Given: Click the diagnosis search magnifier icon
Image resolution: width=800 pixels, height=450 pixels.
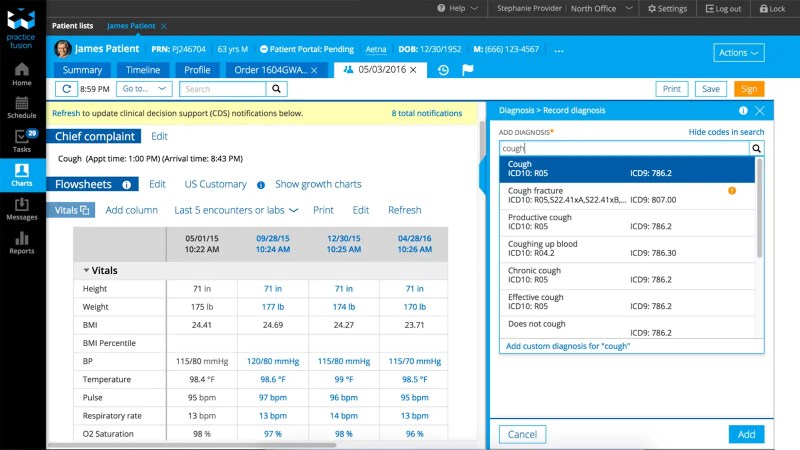Looking at the screenshot, I should pyautogui.click(x=756, y=148).
